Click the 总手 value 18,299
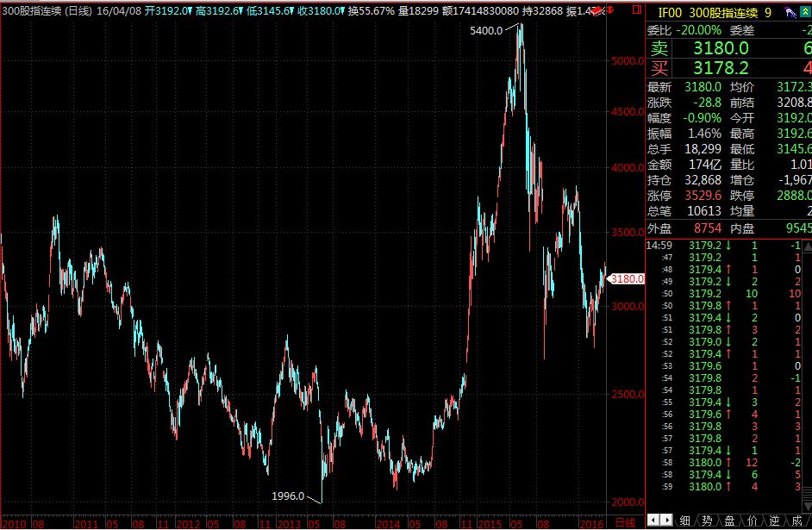 tap(703, 149)
